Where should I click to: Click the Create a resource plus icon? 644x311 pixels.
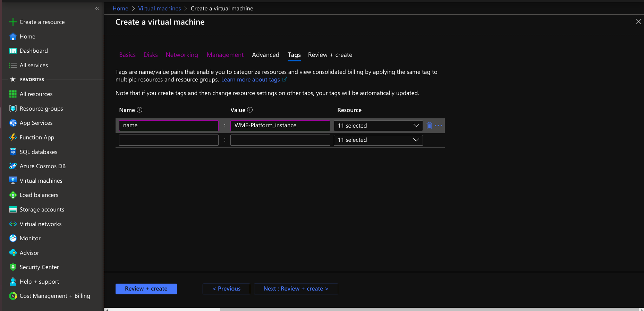coord(13,22)
